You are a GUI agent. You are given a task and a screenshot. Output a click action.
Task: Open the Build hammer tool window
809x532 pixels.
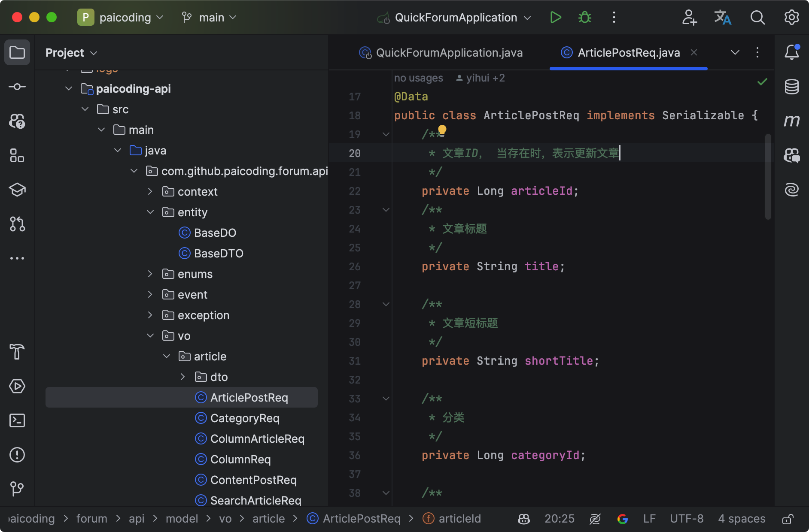pos(17,352)
